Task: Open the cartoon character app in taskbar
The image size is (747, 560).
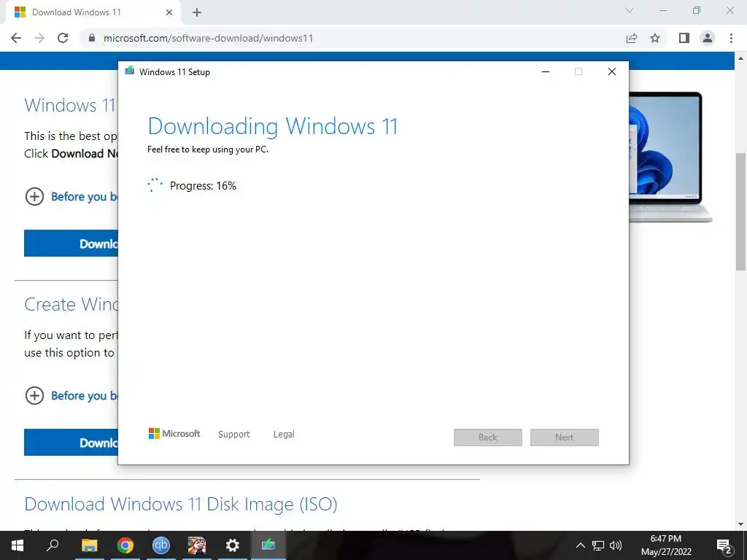Action: [197, 545]
